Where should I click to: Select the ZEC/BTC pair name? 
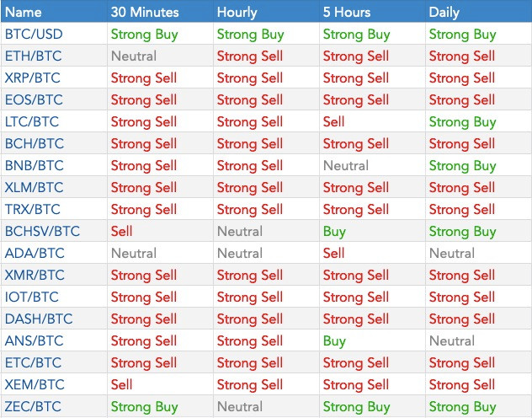(x=33, y=406)
